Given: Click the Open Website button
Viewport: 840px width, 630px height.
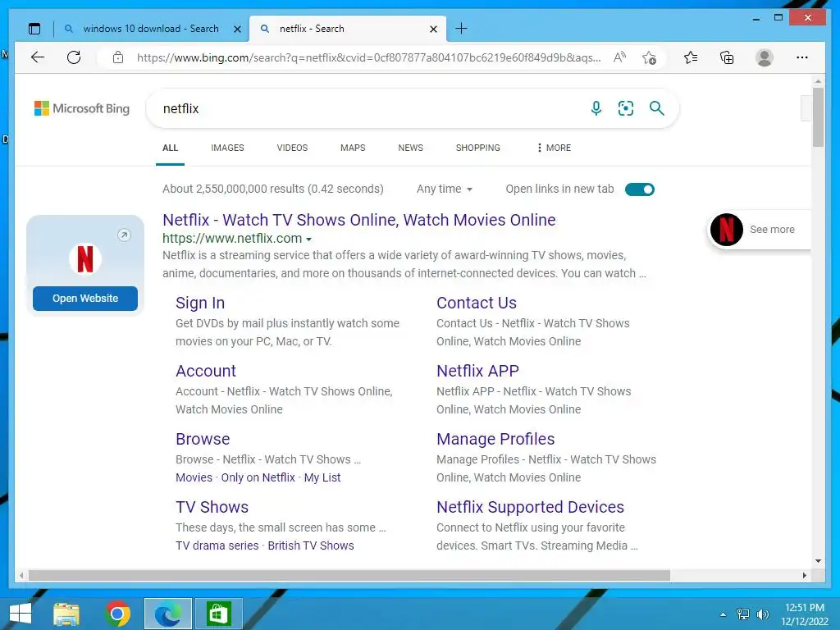Looking at the screenshot, I should (85, 299).
